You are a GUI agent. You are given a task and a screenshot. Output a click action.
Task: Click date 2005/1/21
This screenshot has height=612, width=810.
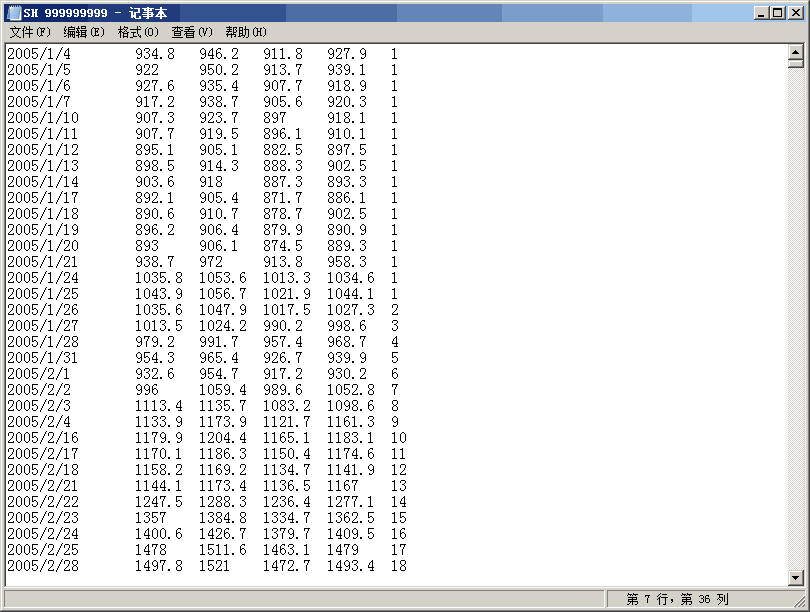tap(43, 262)
